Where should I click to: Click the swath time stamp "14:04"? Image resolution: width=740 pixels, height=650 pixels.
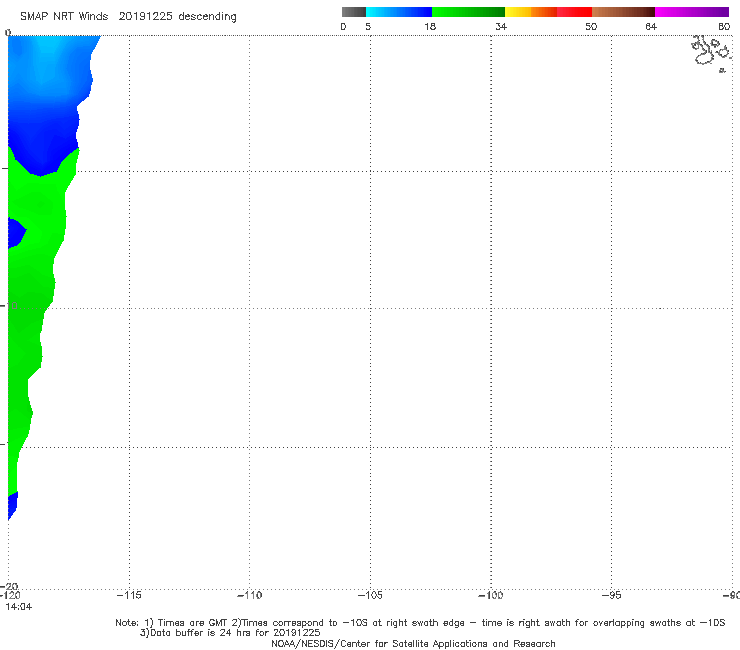tap(19, 607)
